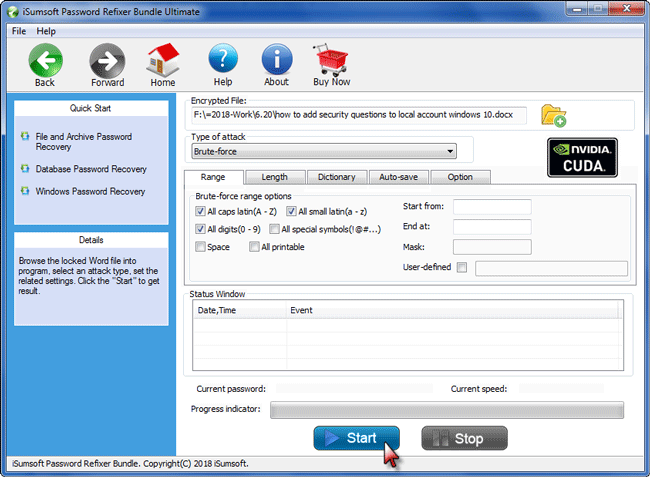
Task: Tick the User-defined checkbox
Action: (462, 267)
